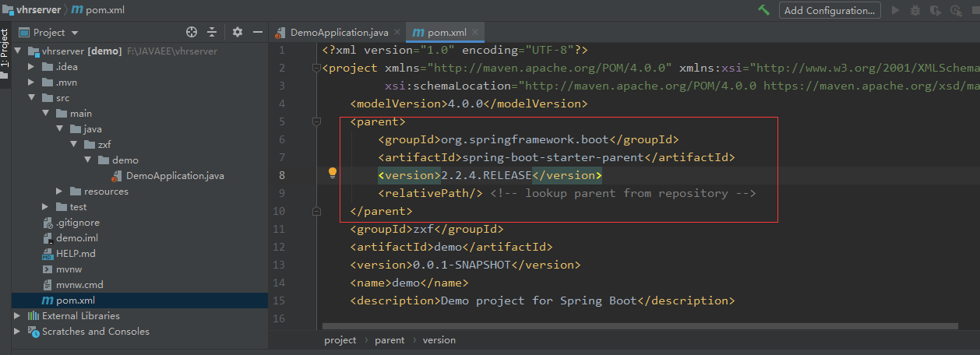
Task: Click the Debug bug icon
Action: tap(915, 10)
